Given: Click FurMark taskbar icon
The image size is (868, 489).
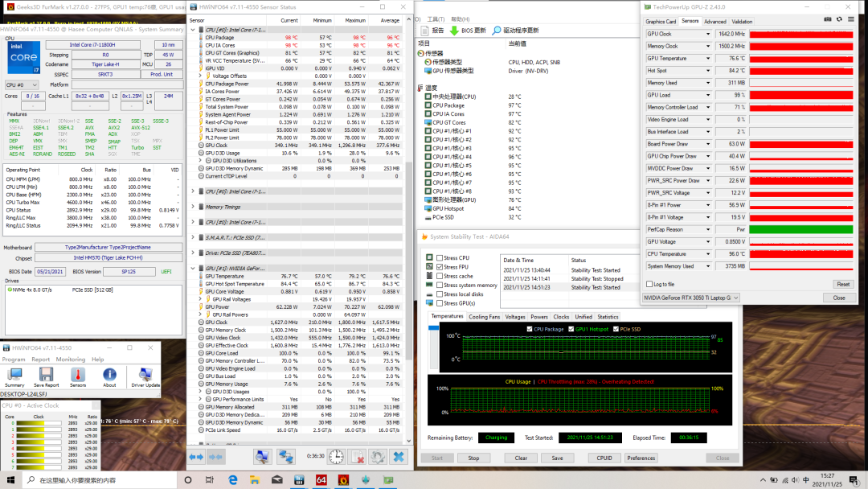Looking at the screenshot, I should (343, 480).
